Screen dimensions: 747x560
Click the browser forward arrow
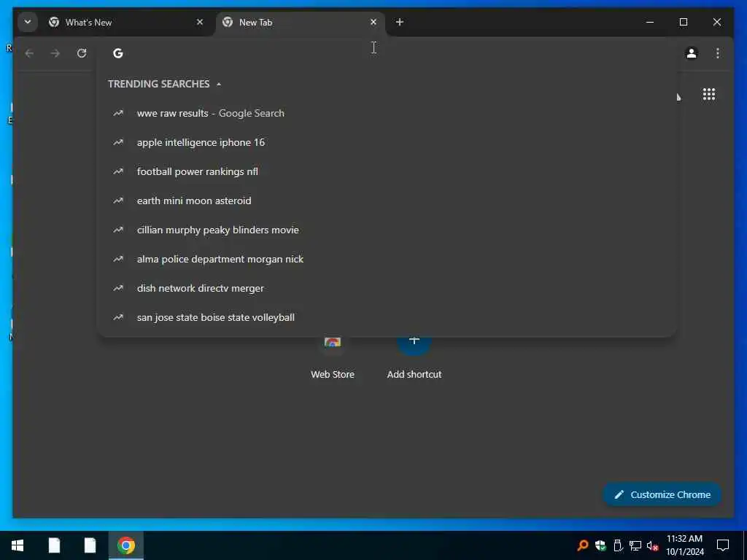coord(55,53)
